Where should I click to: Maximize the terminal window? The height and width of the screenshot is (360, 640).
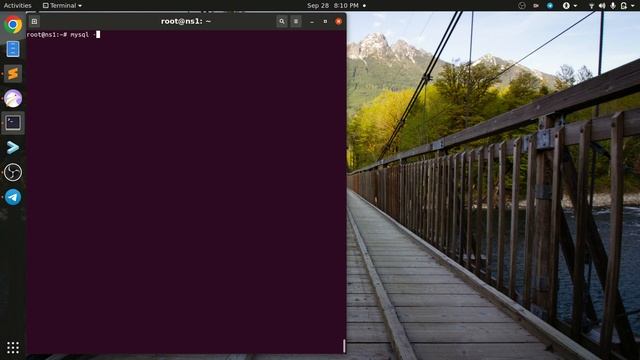(325, 21)
